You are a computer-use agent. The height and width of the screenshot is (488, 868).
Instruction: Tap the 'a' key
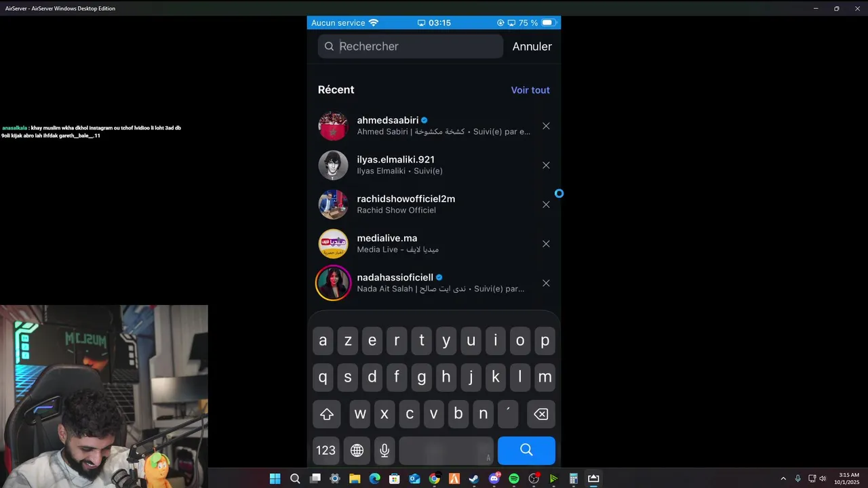(323, 341)
